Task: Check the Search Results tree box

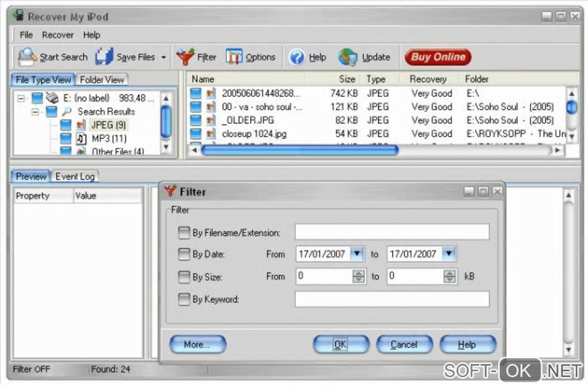Action: pyautogui.click(x=51, y=111)
